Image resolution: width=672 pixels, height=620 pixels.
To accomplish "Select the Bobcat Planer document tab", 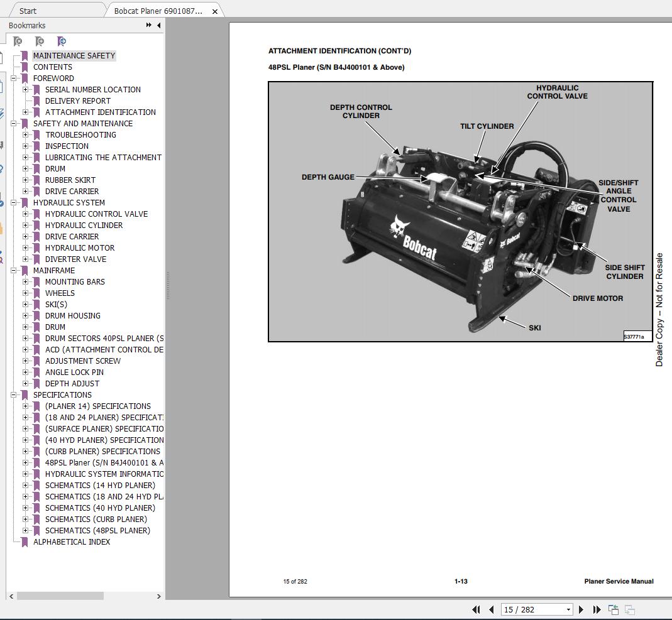I will click(x=157, y=10).
